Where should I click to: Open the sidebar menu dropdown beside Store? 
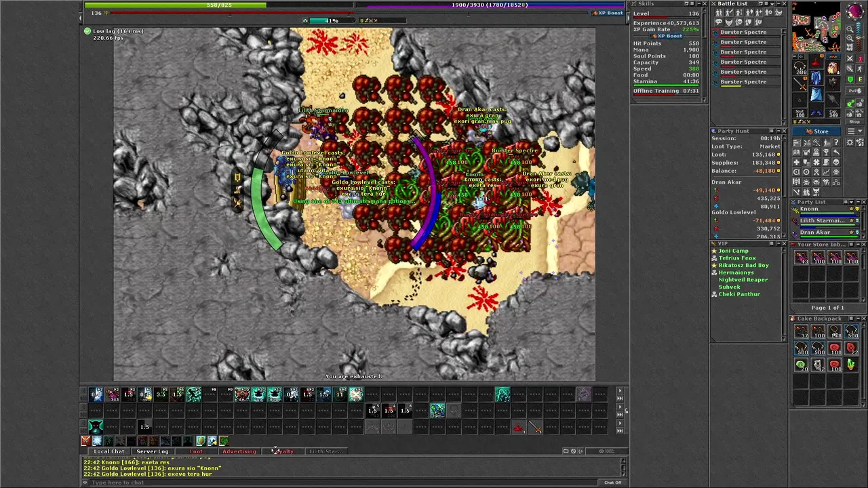[x=855, y=131]
